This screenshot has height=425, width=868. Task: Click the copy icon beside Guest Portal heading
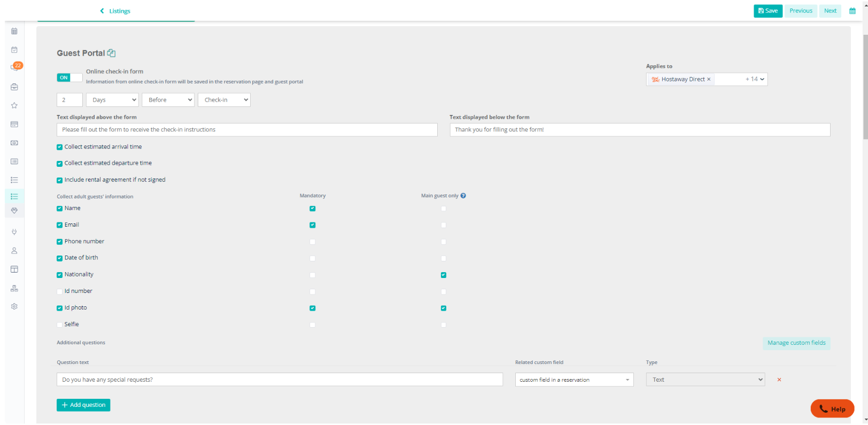(111, 53)
